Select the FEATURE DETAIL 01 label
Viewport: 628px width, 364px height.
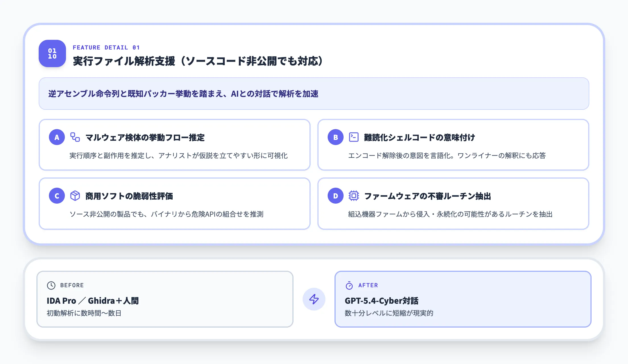[x=106, y=47]
